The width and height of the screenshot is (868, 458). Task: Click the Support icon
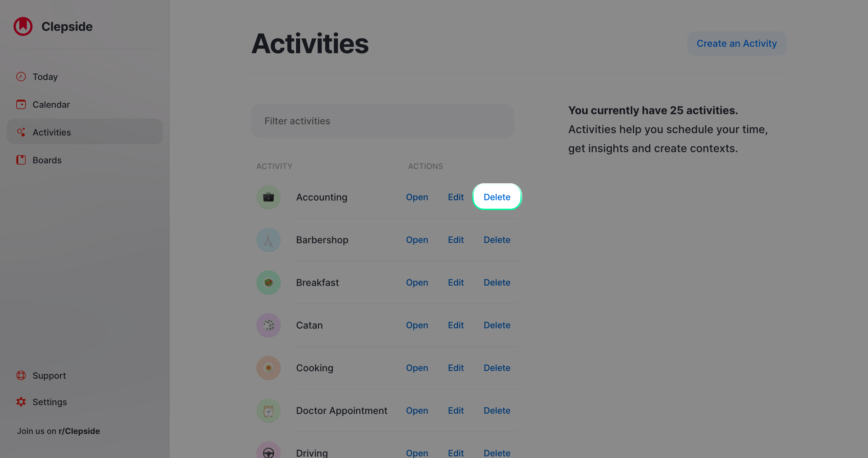click(x=21, y=375)
